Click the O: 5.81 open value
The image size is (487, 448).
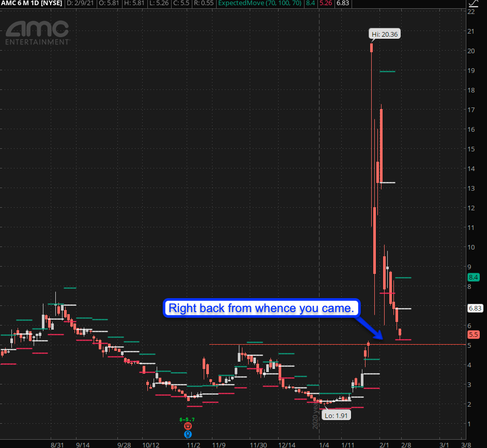(109, 3)
